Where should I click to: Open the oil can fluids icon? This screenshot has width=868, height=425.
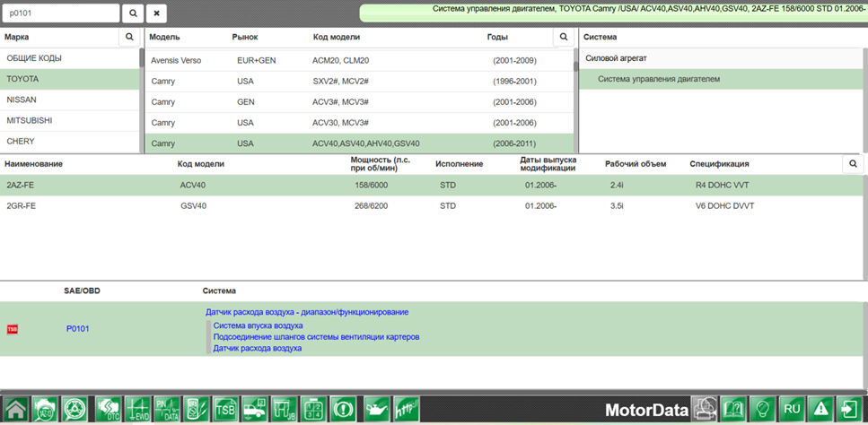pos(376,410)
